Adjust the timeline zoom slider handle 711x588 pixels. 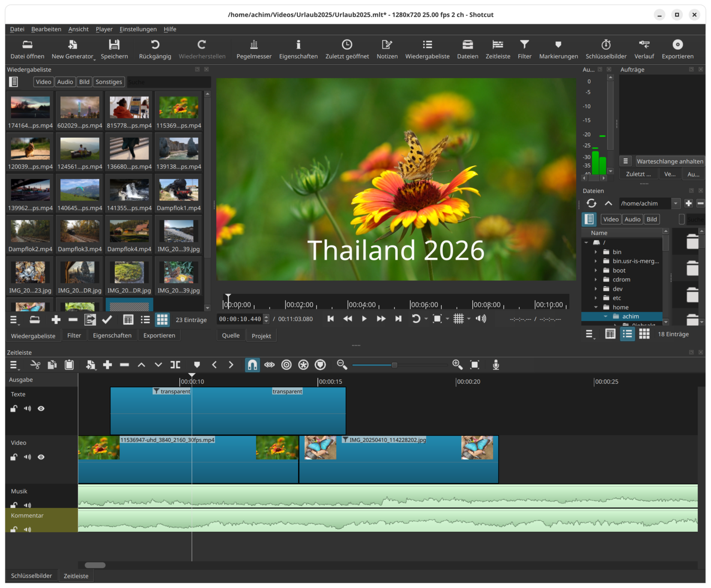(x=394, y=365)
